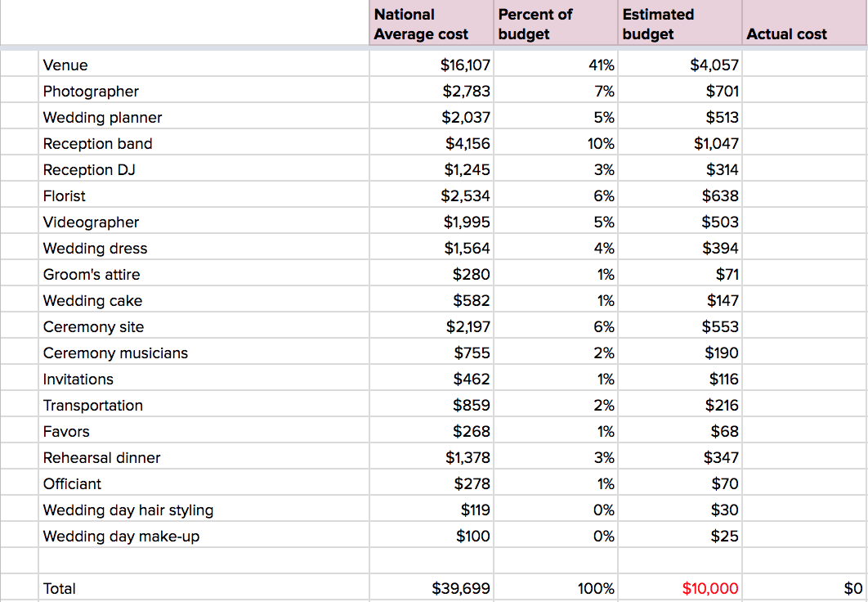Screen dimensions: 868x602
Task: Select the 100% total percent cell
Action: pyautogui.click(x=556, y=588)
